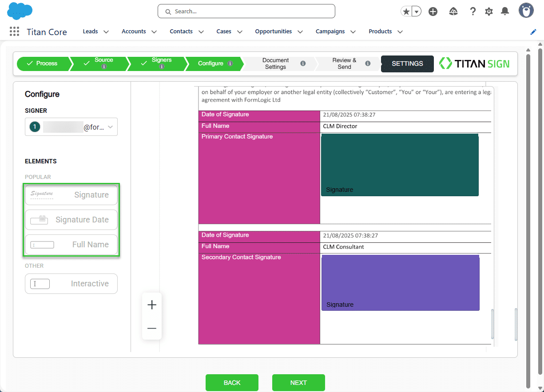Select the Signature Date element
This screenshot has width=544, height=392.
click(x=71, y=220)
